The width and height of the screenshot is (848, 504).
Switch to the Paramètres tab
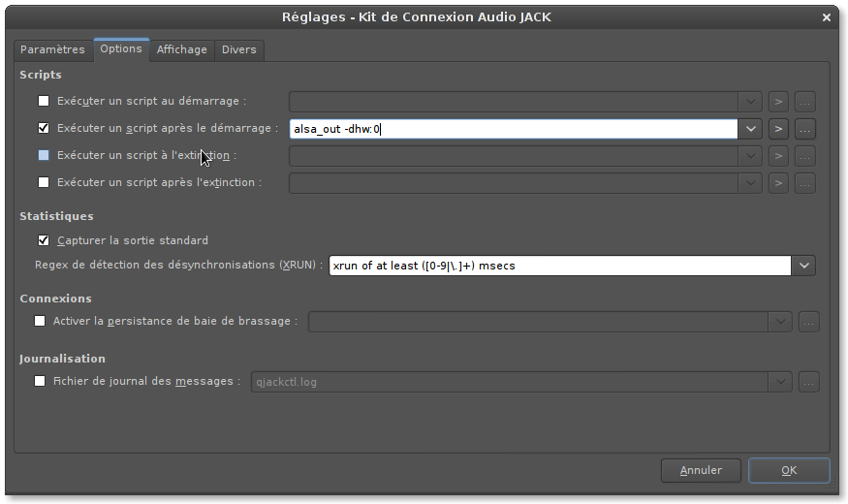pos(52,49)
